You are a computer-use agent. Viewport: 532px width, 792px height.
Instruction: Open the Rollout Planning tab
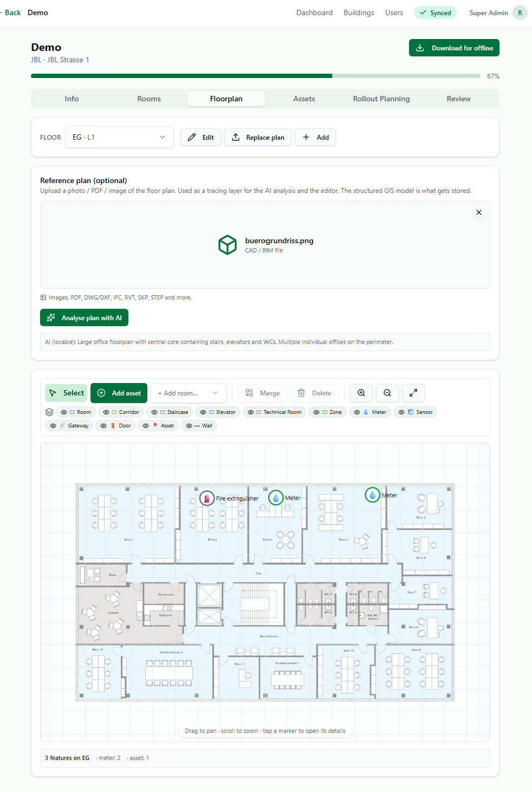tap(381, 99)
